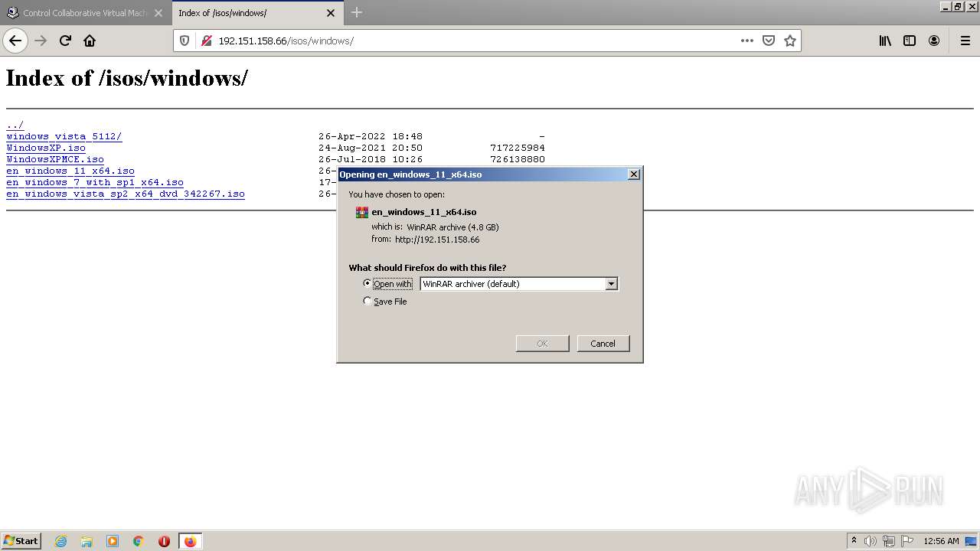Screen dimensions: 980x551
Task: Click the 717225984 file size text
Action: 518,148
